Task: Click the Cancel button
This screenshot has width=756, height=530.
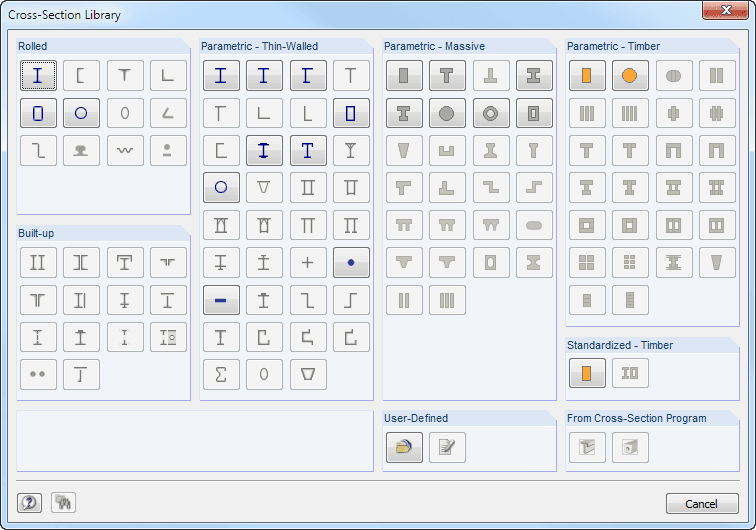Action: coord(702,503)
